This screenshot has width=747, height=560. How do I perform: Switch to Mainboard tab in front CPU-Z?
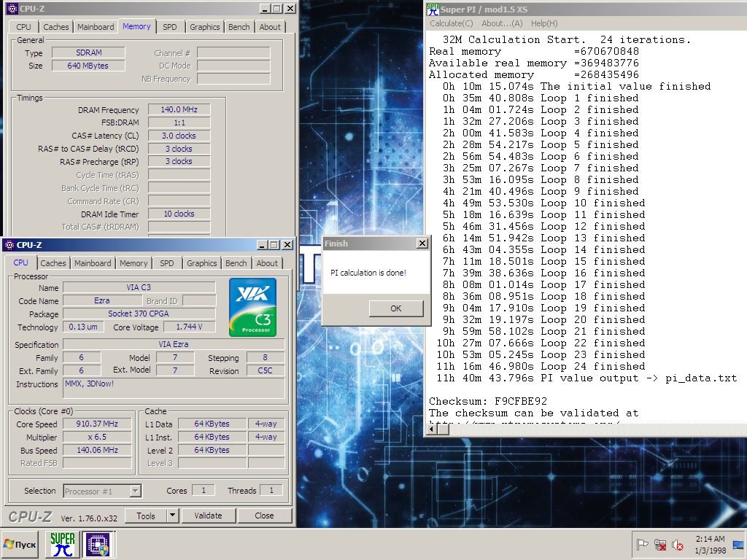[93, 263]
